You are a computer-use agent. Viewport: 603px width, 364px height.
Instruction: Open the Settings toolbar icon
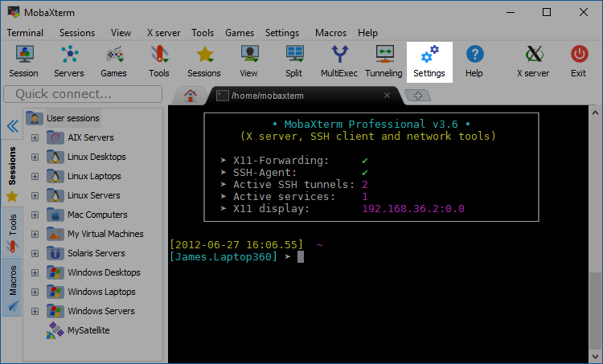coord(429,61)
